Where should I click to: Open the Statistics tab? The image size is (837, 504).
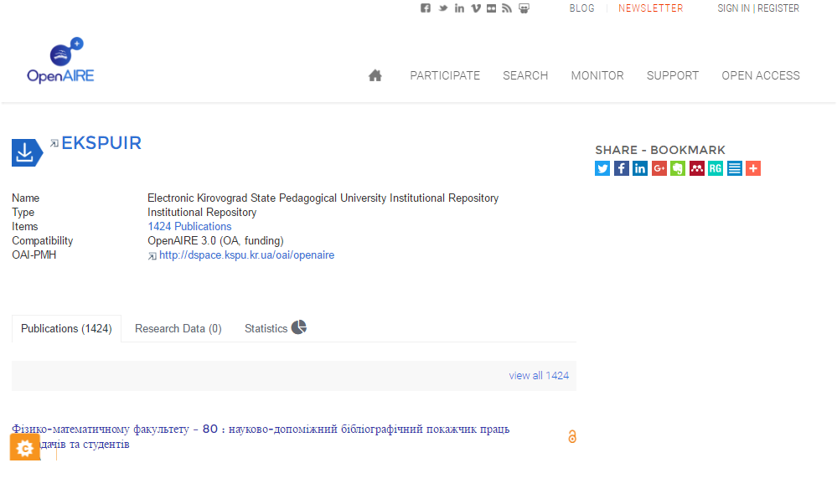[275, 328]
